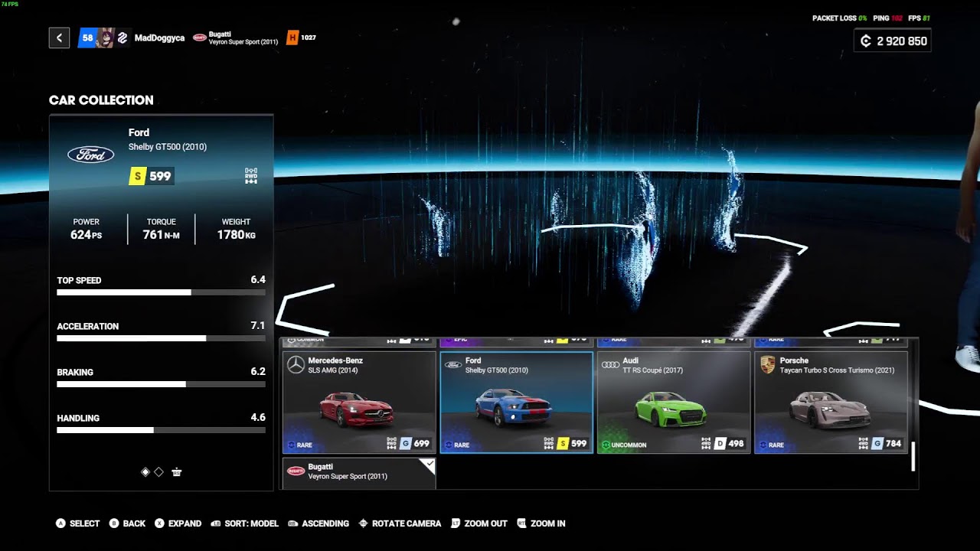Click the Handling stat bar
This screenshot has height=551, width=980.
pyautogui.click(x=161, y=430)
